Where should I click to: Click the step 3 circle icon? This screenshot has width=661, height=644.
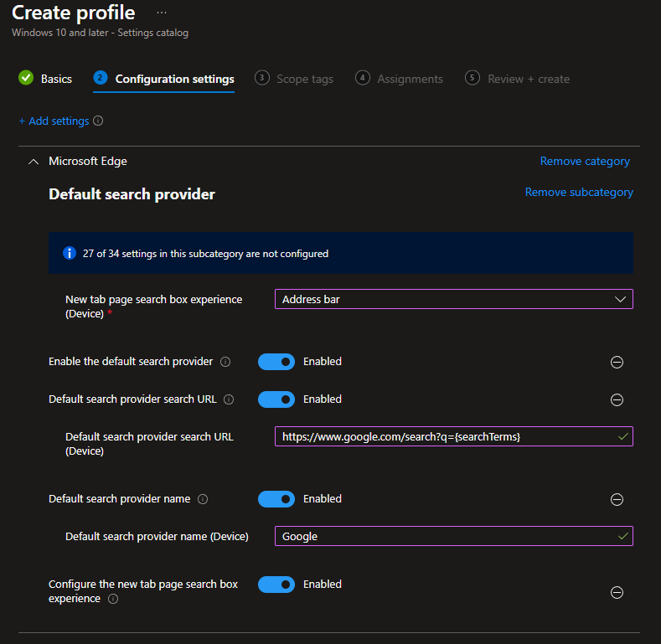point(261,78)
